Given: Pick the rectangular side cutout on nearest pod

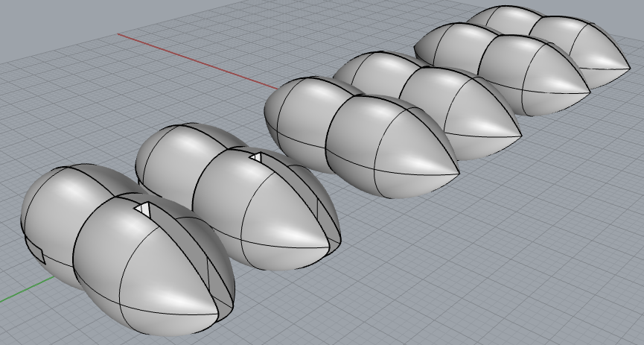Looking at the screenshot, I should 35,250.
